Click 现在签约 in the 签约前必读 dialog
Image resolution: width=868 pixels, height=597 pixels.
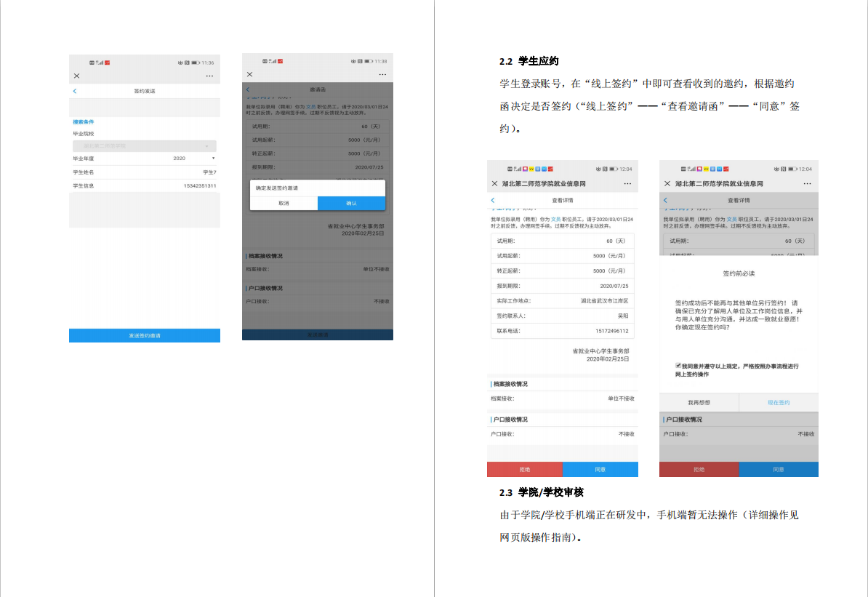(779, 403)
